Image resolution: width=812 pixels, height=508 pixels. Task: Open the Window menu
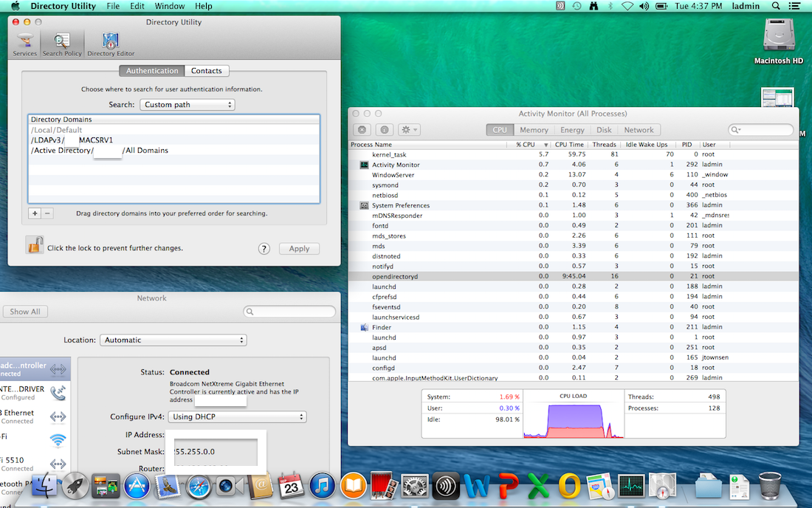tap(170, 6)
